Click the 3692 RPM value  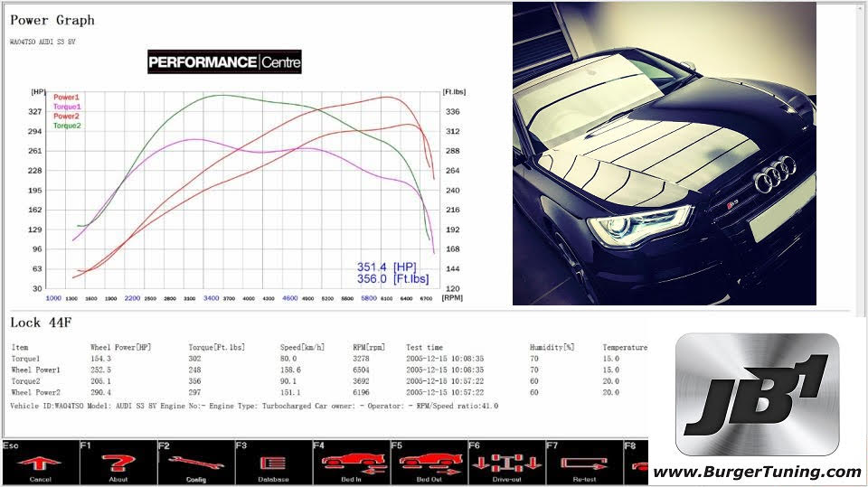[x=361, y=381]
